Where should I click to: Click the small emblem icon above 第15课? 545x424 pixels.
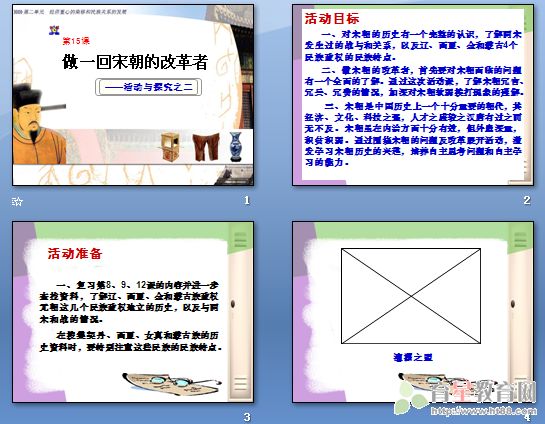tap(54, 30)
